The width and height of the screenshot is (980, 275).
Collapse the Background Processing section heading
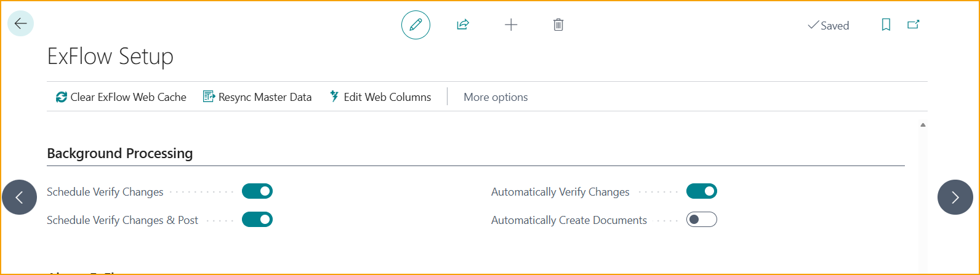click(120, 153)
